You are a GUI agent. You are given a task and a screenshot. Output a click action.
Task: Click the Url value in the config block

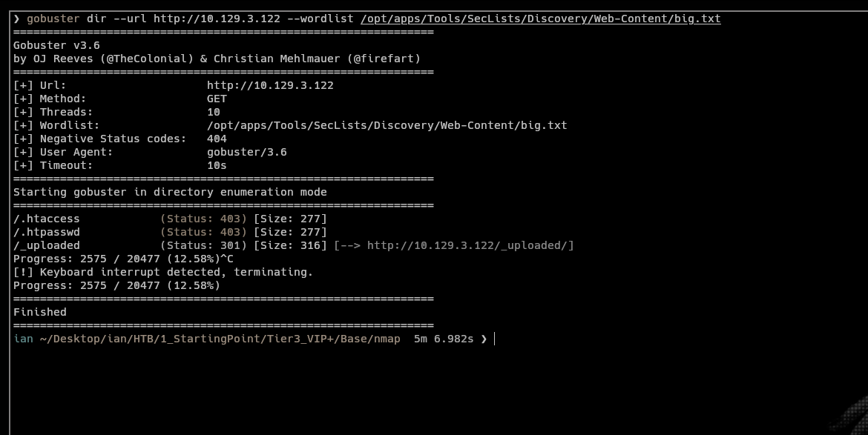pyautogui.click(x=270, y=85)
